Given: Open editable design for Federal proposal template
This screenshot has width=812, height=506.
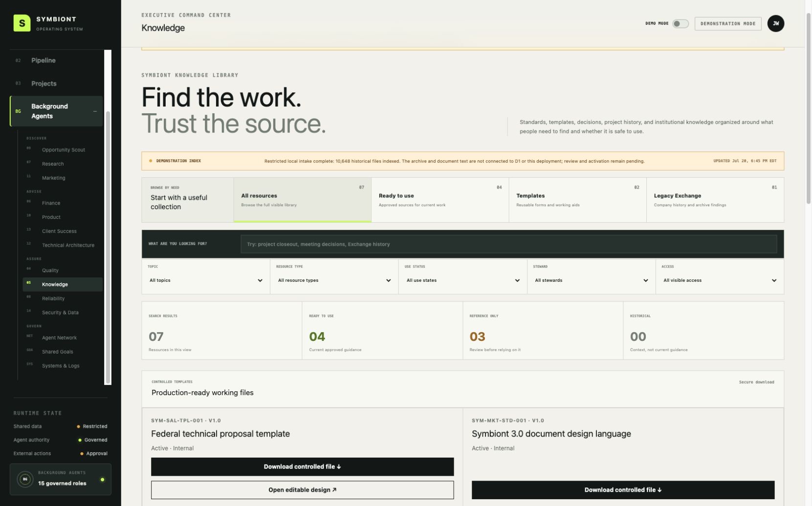Looking at the screenshot, I should 302,490.
